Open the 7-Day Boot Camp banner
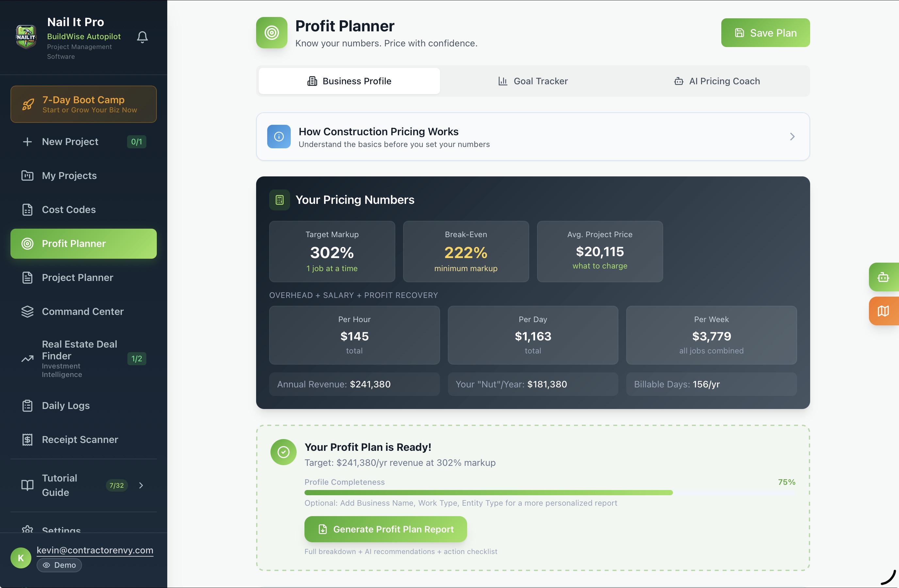 (x=84, y=104)
